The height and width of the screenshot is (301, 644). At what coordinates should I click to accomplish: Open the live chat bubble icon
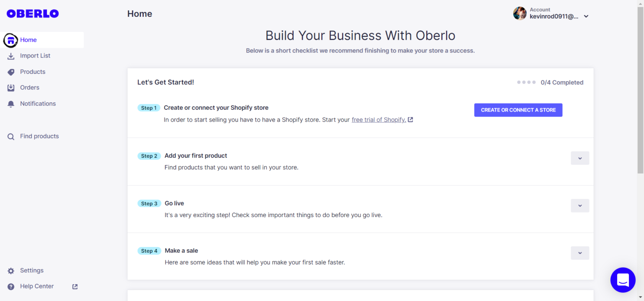(623, 280)
